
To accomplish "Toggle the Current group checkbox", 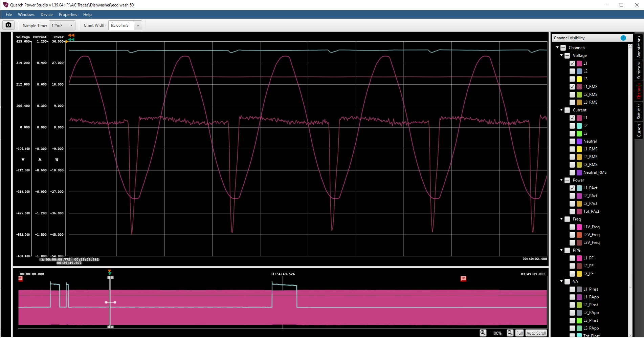I will point(567,110).
